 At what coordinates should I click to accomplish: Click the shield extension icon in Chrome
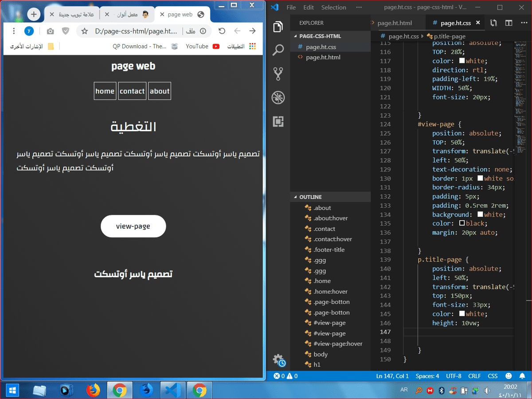(66, 31)
